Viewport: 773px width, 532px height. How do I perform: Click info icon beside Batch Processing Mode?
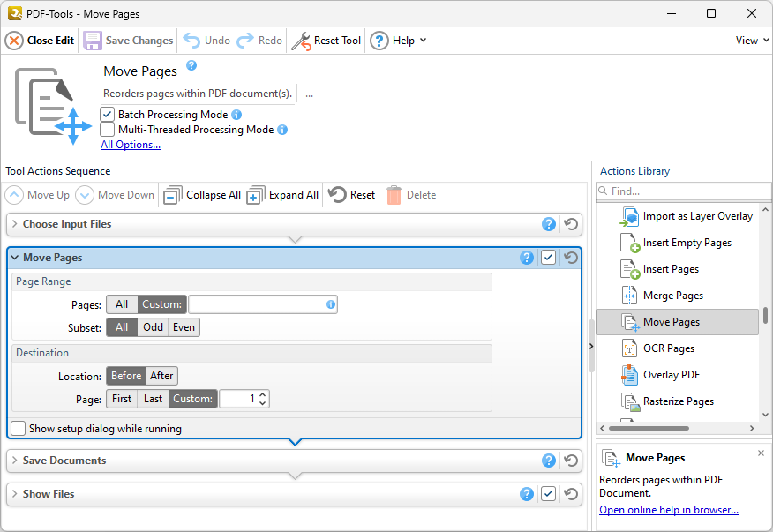pos(236,115)
